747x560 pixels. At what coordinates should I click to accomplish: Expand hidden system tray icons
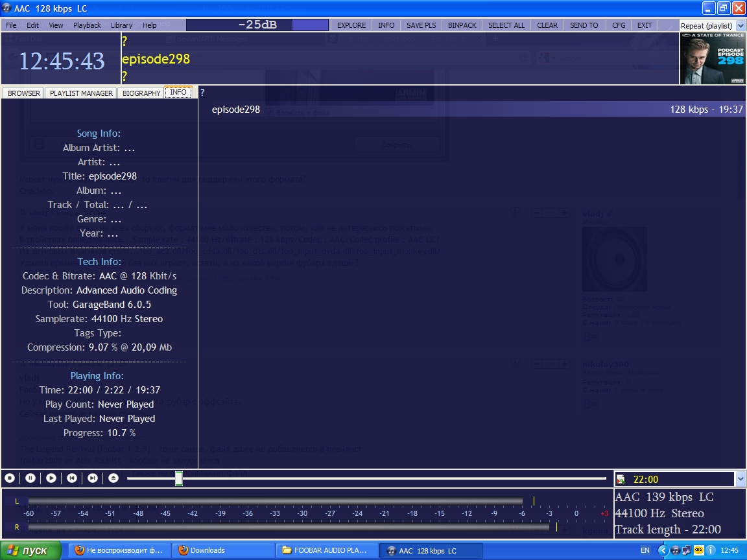pos(663,550)
